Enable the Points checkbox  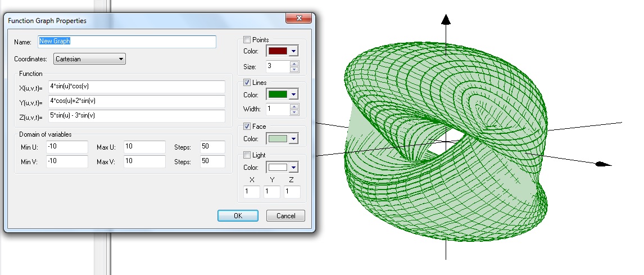pyautogui.click(x=247, y=40)
